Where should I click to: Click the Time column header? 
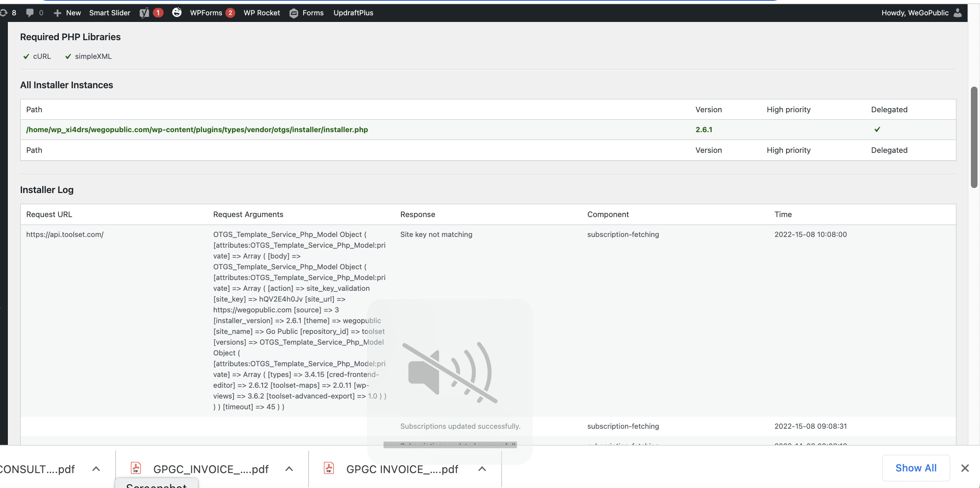(x=783, y=215)
